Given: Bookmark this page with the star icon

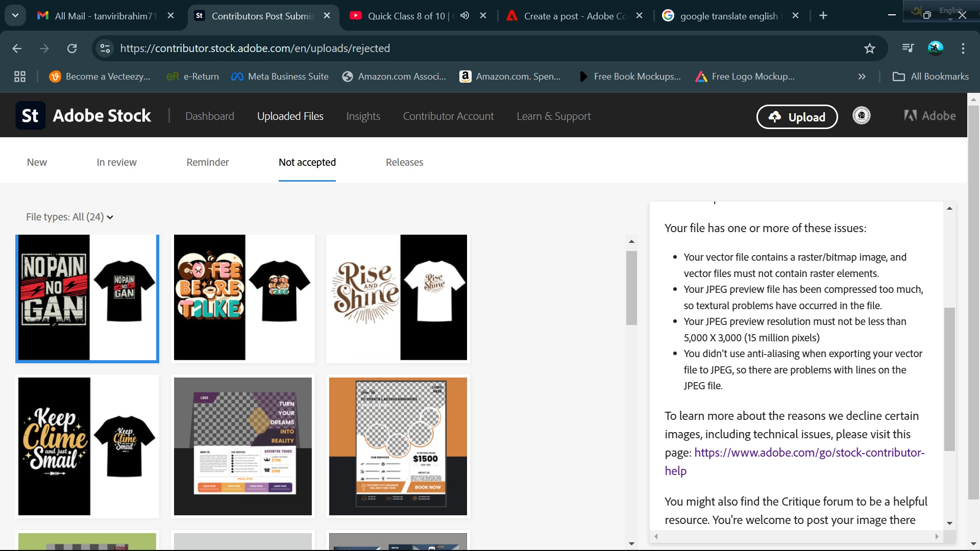Looking at the screenshot, I should tap(869, 48).
